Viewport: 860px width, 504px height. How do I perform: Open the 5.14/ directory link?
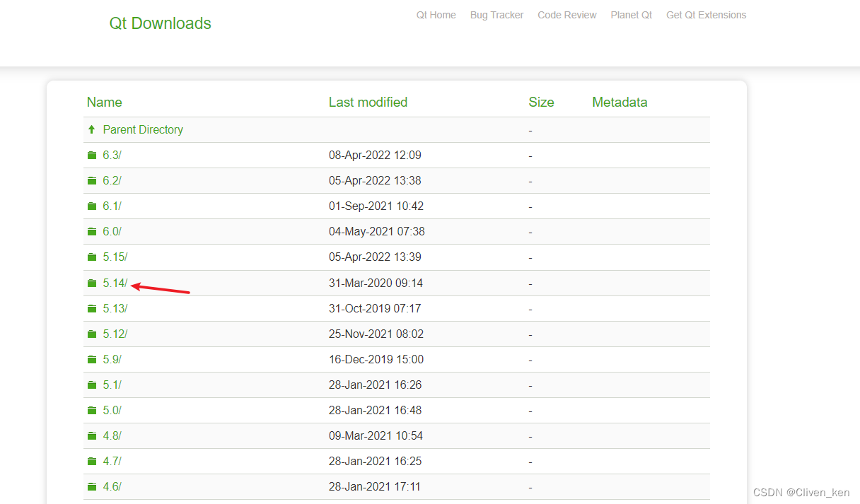115,283
